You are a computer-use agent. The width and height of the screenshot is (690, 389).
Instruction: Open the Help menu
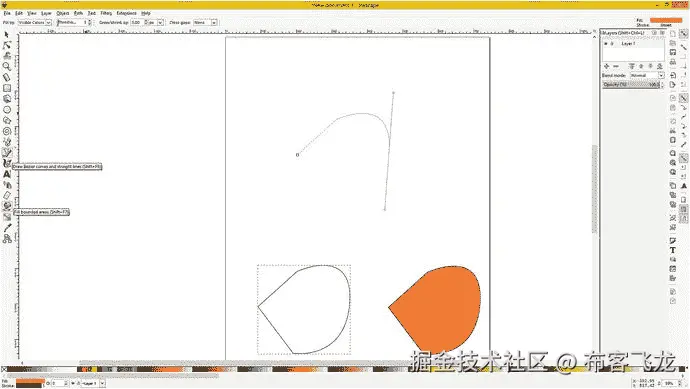pyautogui.click(x=146, y=13)
